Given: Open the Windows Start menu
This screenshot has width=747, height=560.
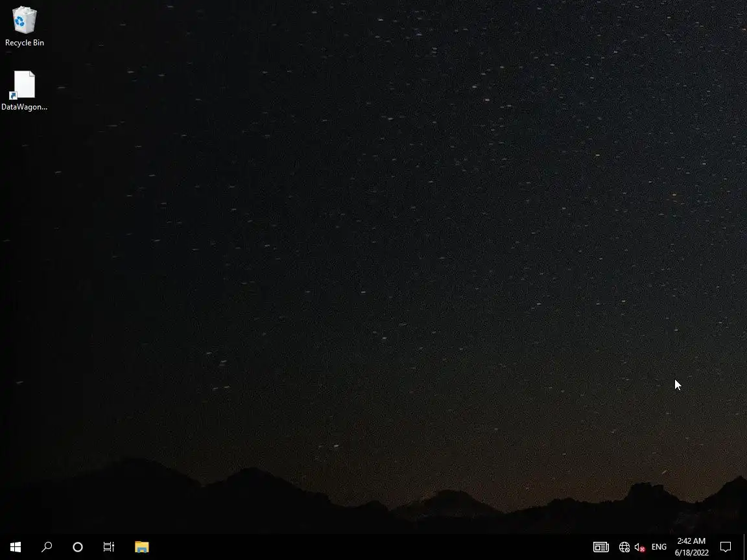Looking at the screenshot, I should click(x=16, y=546).
